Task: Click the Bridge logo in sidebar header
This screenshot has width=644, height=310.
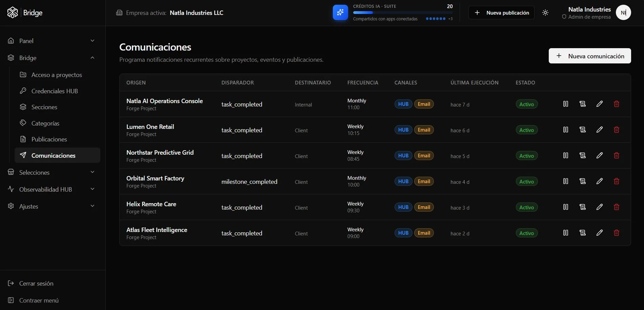Action: (x=25, y=13)
